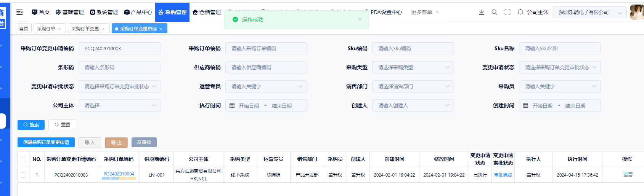The height and width of the screenshot is (196, 644).
Task: Open 销售部门 dropdown
Action: coord(413,86)
